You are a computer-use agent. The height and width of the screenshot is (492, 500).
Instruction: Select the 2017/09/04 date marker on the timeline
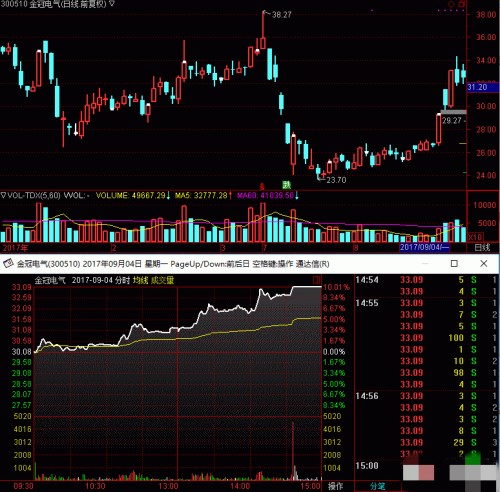tap(425, 247)
